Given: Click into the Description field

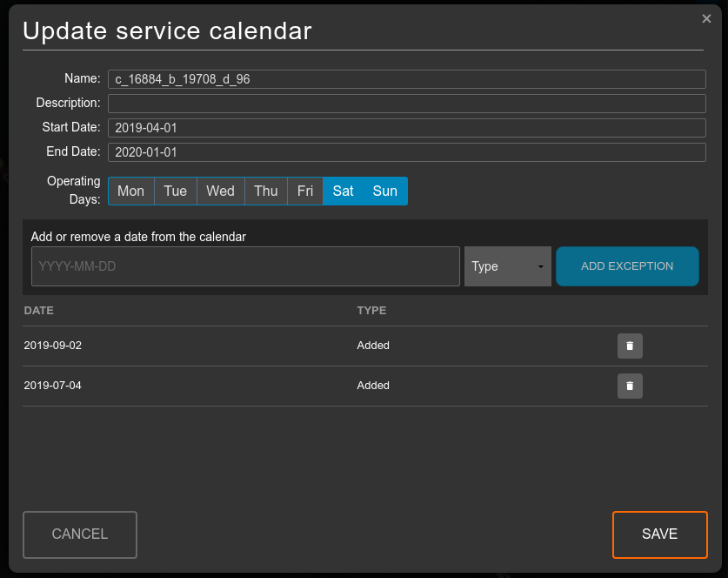Looking at the screenshot, I should [406, 104].
